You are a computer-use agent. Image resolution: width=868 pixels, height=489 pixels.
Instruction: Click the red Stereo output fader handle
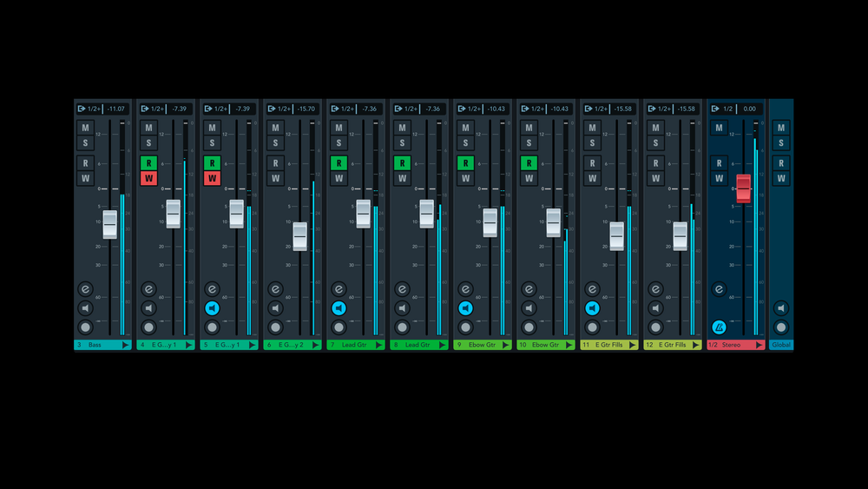[x=743, y=188]
